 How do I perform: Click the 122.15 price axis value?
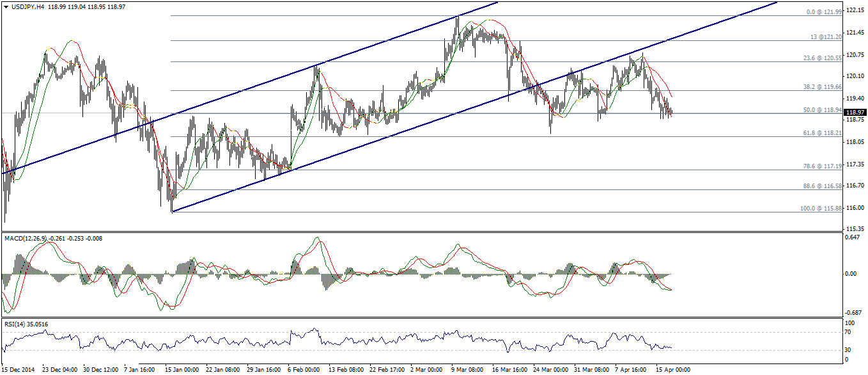tap(855, 10)
